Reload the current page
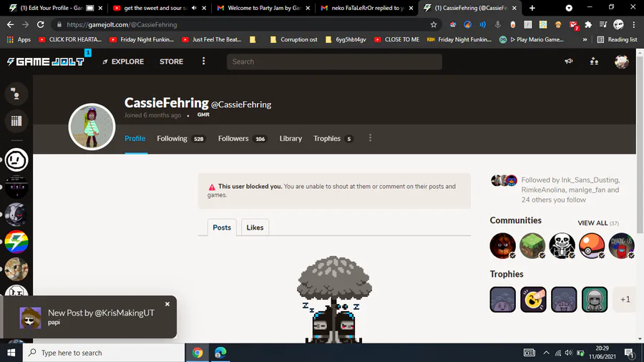The height and width of the screenshot is (362, 644). (x=40, y=24)
